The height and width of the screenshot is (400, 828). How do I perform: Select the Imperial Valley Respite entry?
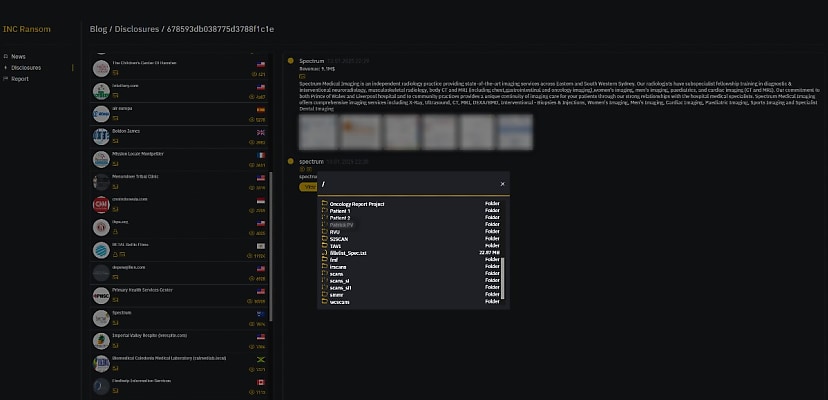point(179,341)
